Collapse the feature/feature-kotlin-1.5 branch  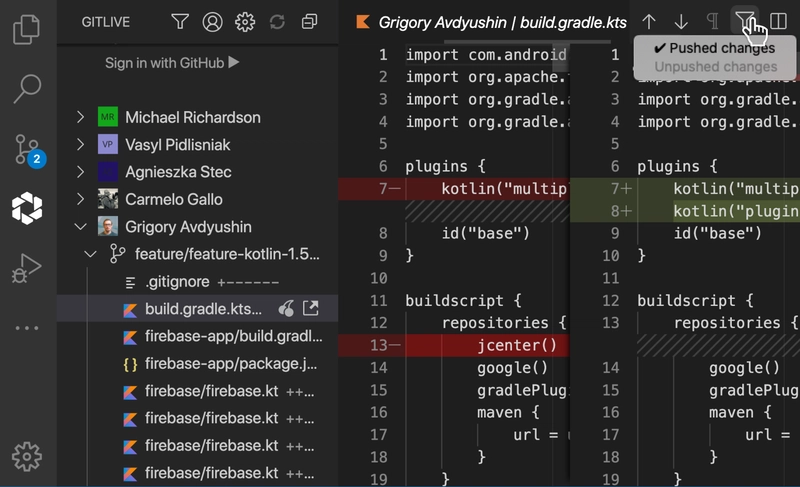92,254
